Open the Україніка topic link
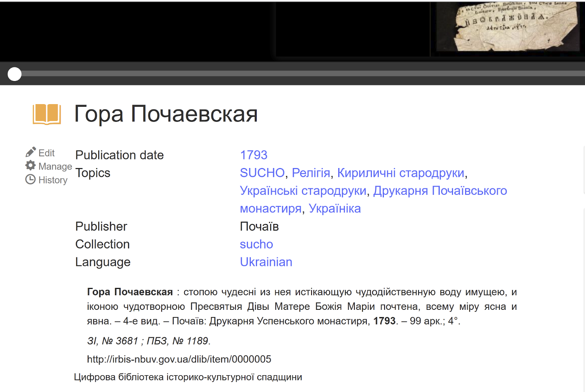 [335, 208]
